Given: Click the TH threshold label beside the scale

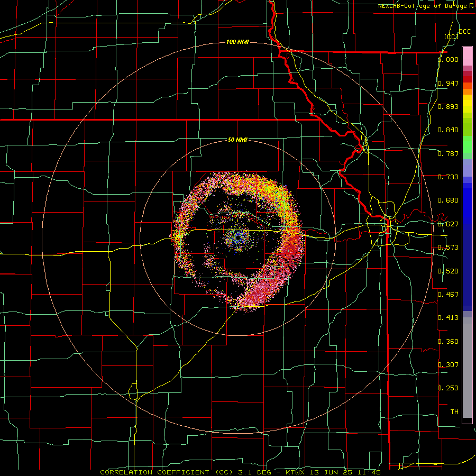Looking at the screenshot, I should coord(454,412).
